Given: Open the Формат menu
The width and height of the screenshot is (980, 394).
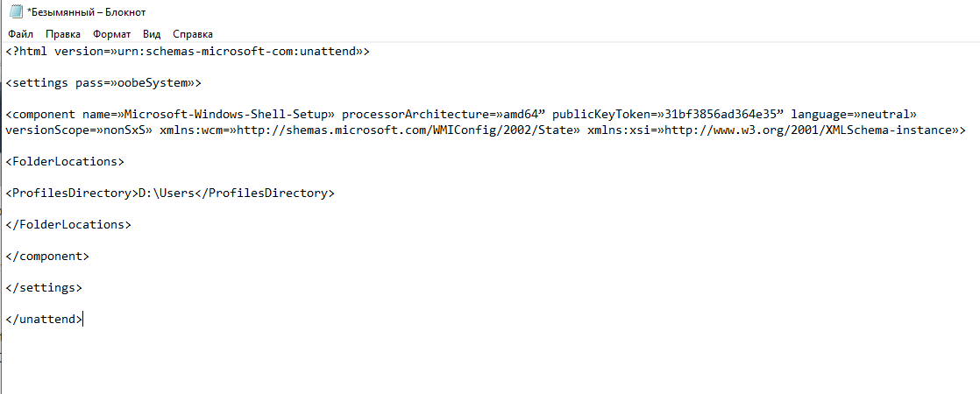Looking at the screenshot, I should tap(111, 34).
